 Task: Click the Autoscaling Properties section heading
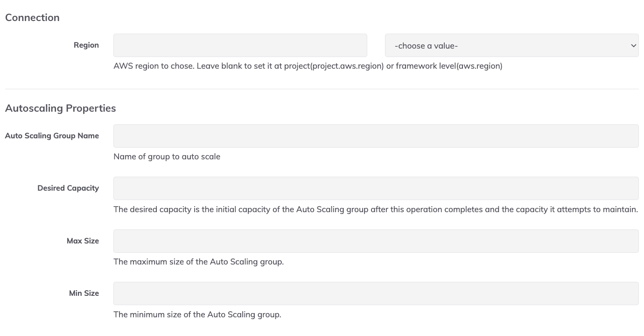[60, 108]
